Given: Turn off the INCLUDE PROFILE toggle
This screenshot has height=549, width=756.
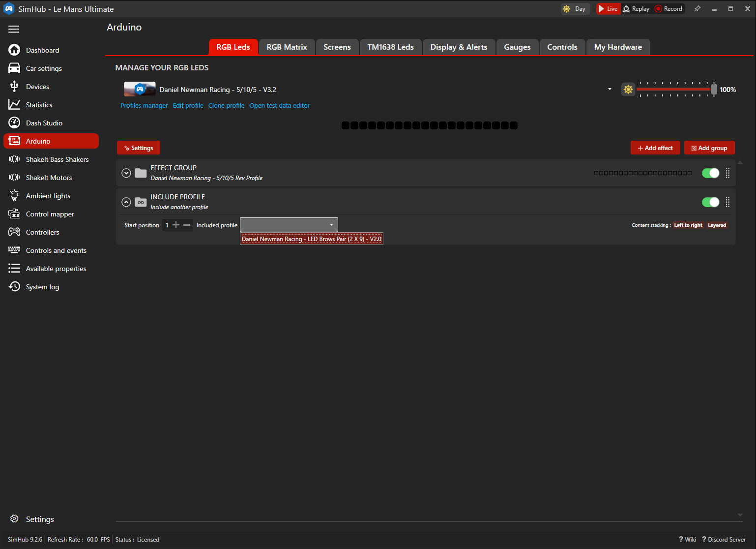Looking at the screenshot, I should (x=710, y=202).
